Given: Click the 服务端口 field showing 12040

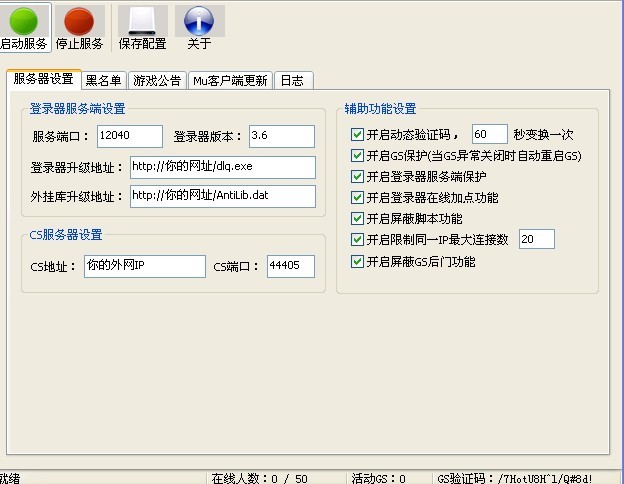Looking at the screenshot, I should point(129,136).
